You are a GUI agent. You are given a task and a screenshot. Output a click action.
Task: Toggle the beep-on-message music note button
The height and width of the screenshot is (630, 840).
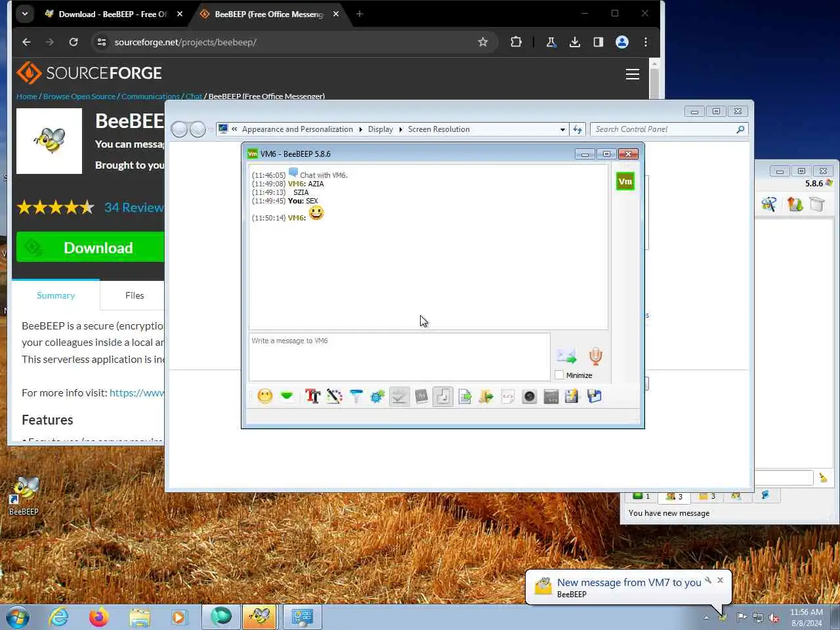point(443,396)
